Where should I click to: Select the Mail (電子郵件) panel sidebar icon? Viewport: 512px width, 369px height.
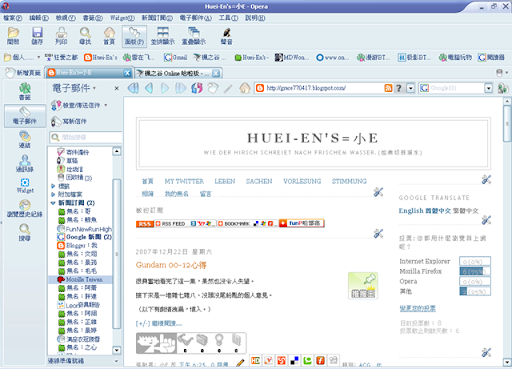(25, 116)
